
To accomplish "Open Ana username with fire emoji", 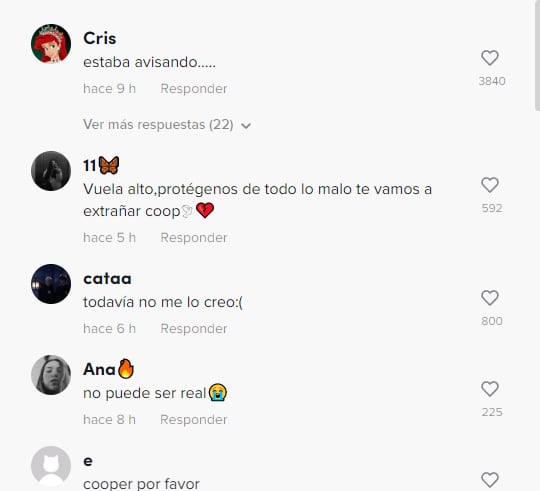I will pos(108,369).
